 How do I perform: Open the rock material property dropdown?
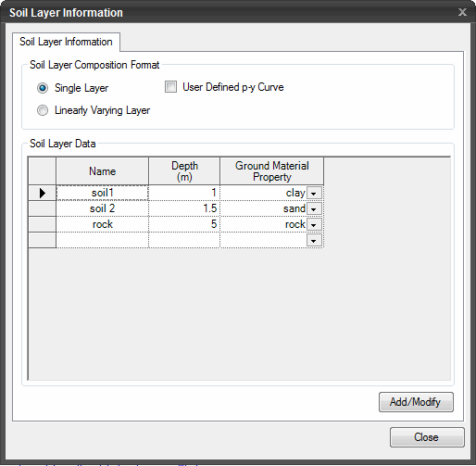[x=314, y=225]
